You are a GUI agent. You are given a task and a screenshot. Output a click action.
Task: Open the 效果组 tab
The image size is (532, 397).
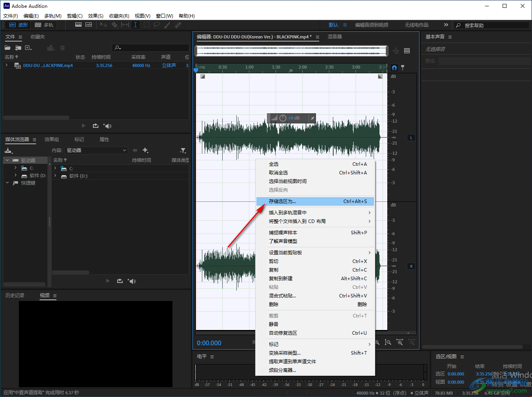(52, 140)
